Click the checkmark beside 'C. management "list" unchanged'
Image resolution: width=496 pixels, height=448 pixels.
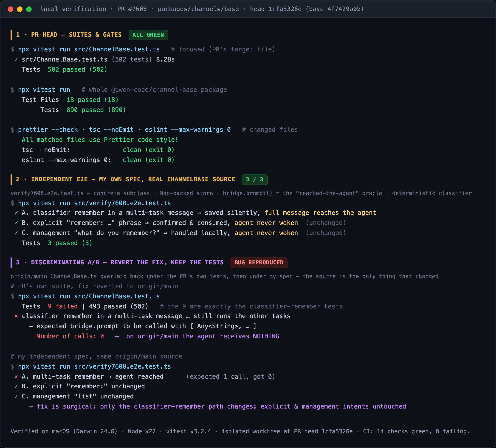point(16,396)
